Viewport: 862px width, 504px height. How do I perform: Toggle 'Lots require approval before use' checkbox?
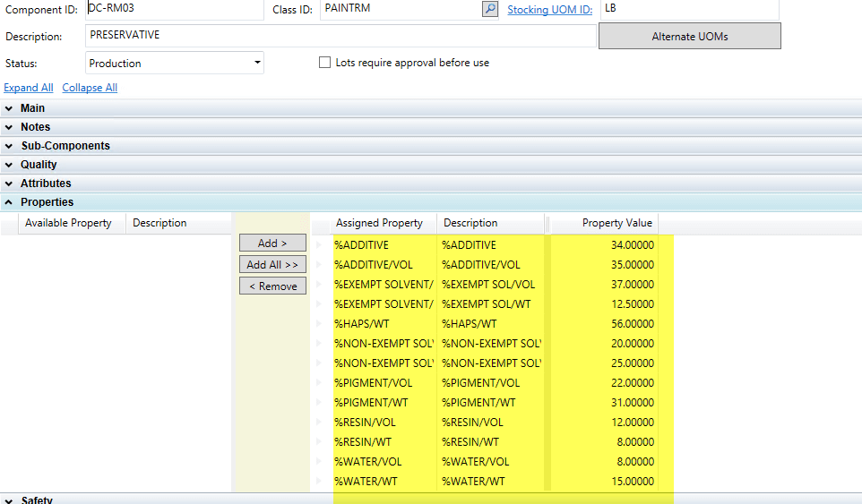[x=325, y=63]
